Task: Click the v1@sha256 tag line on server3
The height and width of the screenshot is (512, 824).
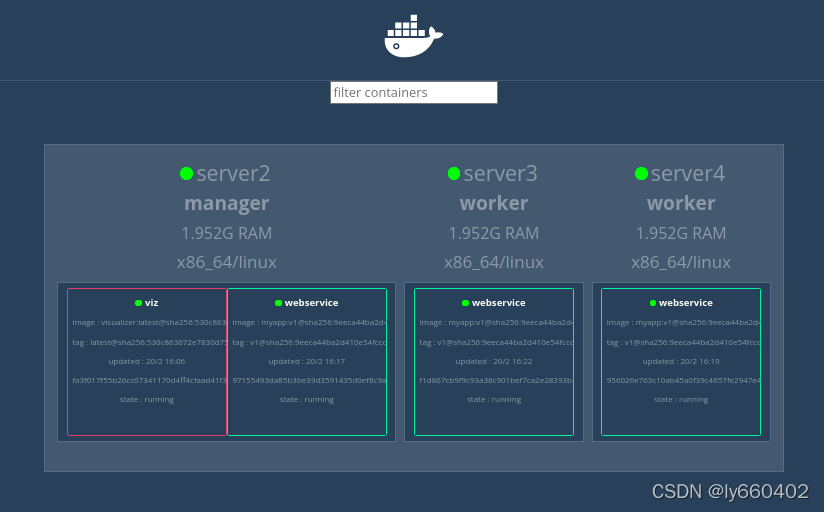Action: tap(496, 342)
